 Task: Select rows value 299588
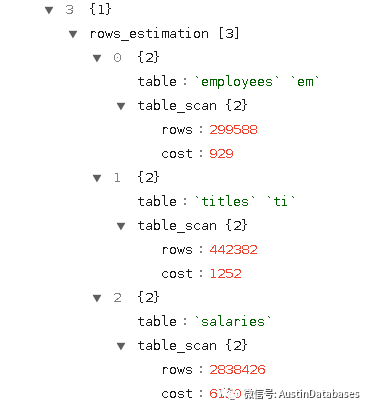(x=233, y=130)
